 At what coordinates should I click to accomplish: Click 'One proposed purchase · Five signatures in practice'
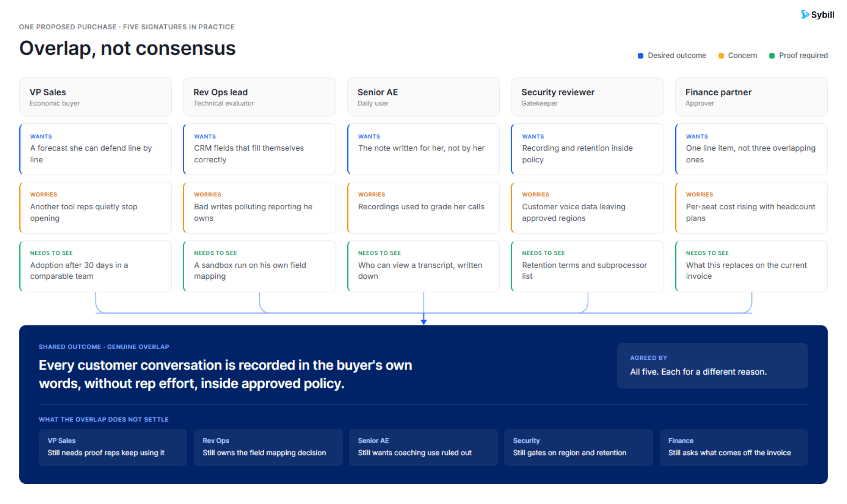click(x=127, y=27)
